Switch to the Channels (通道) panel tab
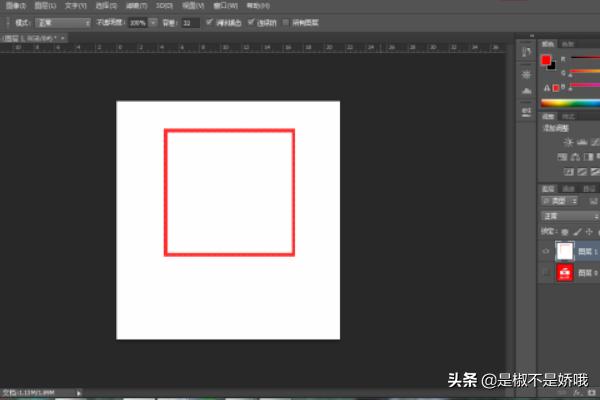Image resolution: width=600 pixels, height=400 pixels. coord(568,189)
